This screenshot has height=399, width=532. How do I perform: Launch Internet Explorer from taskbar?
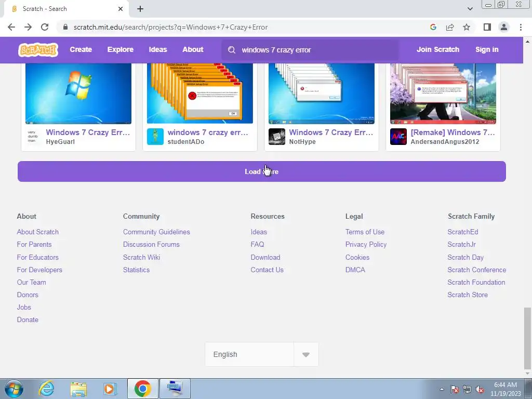click(46, 389)
